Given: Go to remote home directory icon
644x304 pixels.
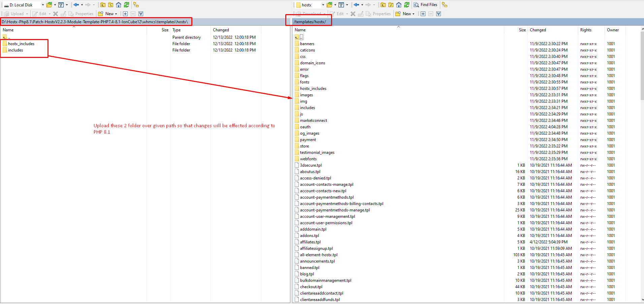Looking at the screenshot, I should [x=399, y=5].
